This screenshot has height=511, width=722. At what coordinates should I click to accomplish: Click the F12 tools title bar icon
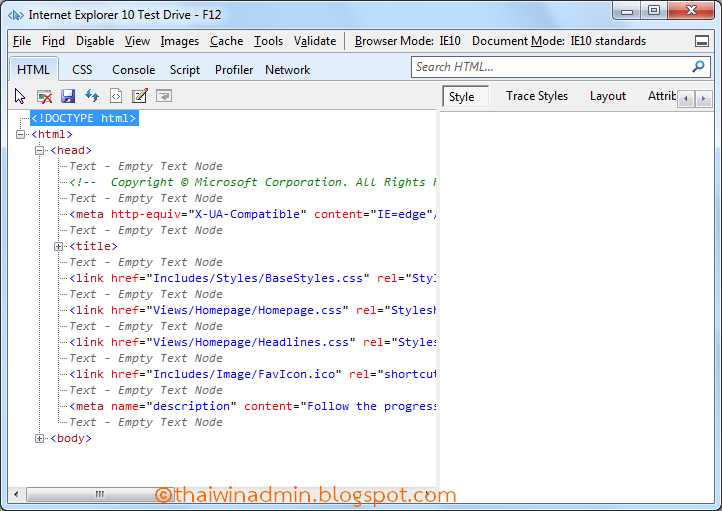[16, 15]
